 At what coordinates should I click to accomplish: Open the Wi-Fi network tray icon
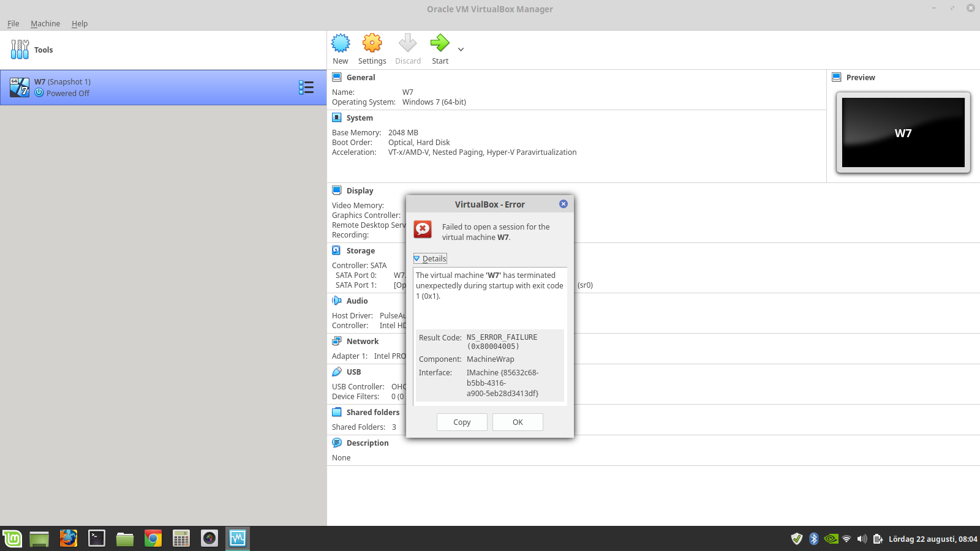click(846, 539)
